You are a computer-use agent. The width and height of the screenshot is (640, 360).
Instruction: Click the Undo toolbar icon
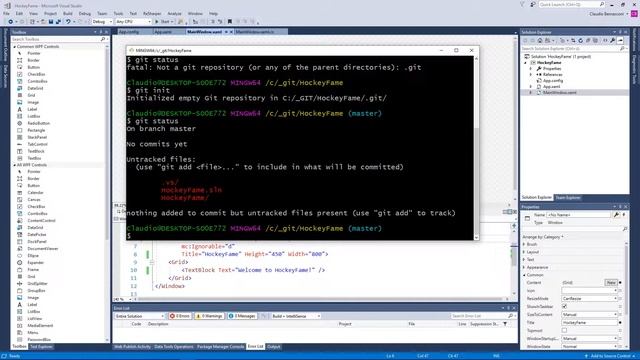coord(68,22)
